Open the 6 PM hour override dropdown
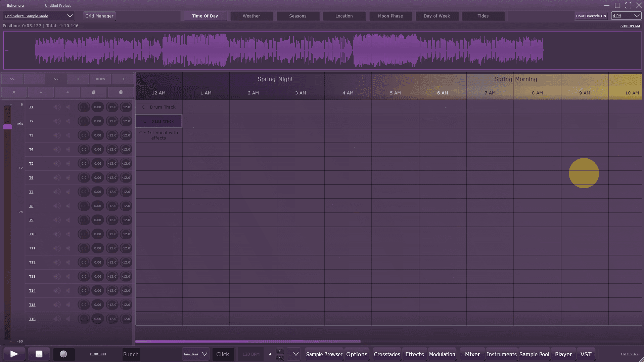The width and height of the screenshot is (644, 362). coord(626,16)
